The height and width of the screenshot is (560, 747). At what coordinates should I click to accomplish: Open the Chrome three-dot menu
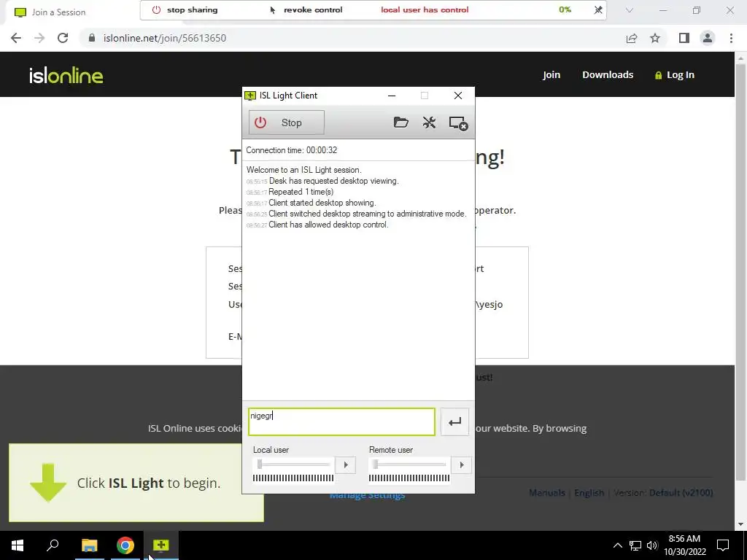731,38
